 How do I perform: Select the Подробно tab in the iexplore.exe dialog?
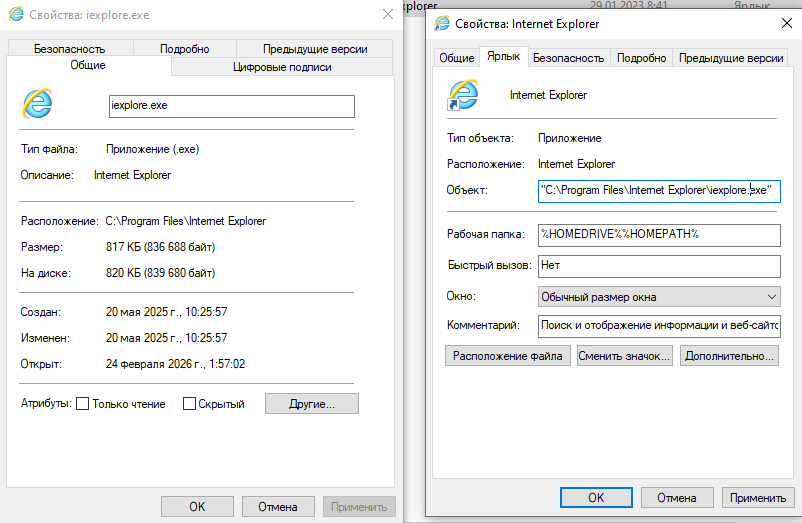185,49
